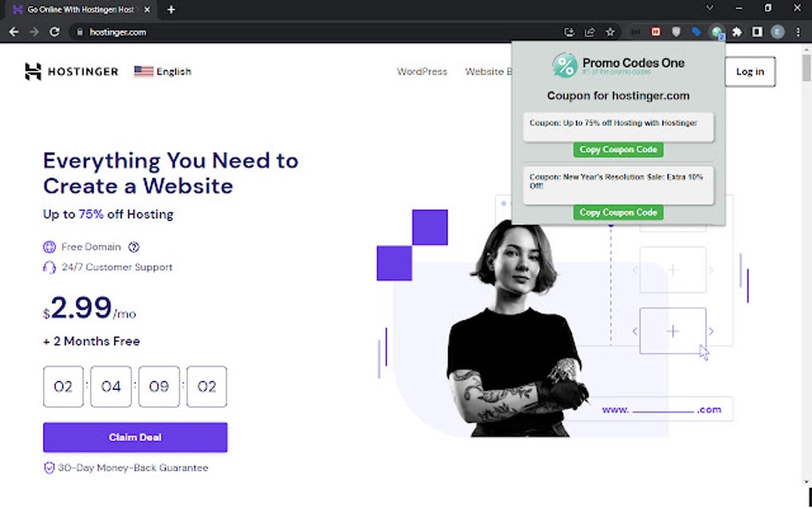Bookmark this page with the star
Screen dimensions: 812x508
610,32
